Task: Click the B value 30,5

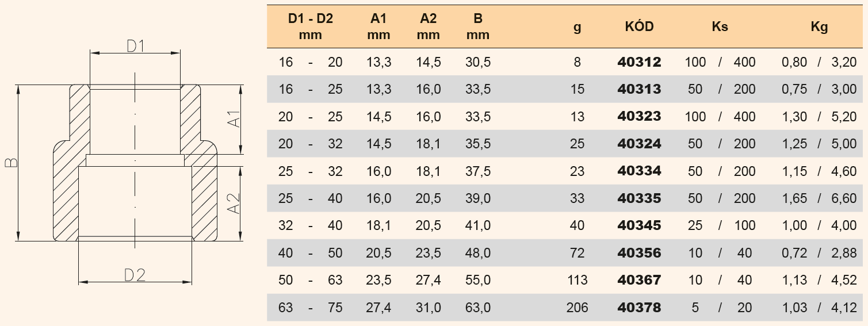Action: coord(478,62)
